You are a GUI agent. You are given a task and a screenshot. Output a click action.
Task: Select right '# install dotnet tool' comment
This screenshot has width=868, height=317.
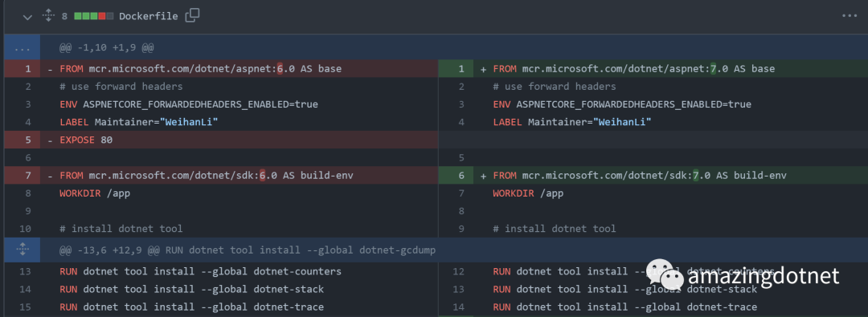(554, 229)
